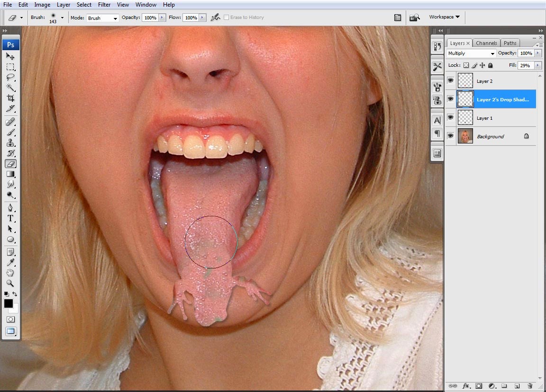The image size is (546, 392).
Task: Toggle the Brushes palette from options bar
Action: coord(398,18)
